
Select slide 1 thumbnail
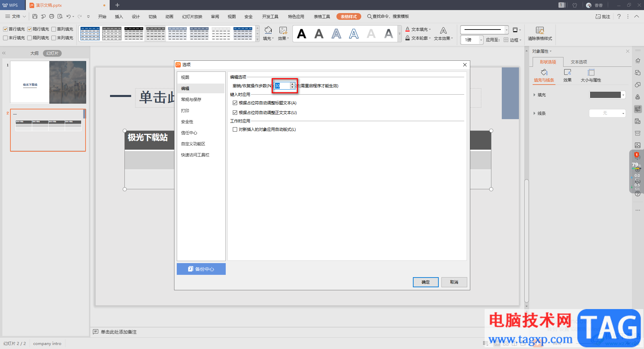(x=48, y=82)
